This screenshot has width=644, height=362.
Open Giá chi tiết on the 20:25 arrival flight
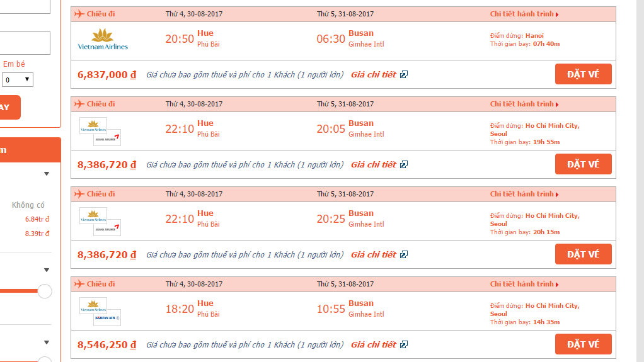click(x=373, y=254)
